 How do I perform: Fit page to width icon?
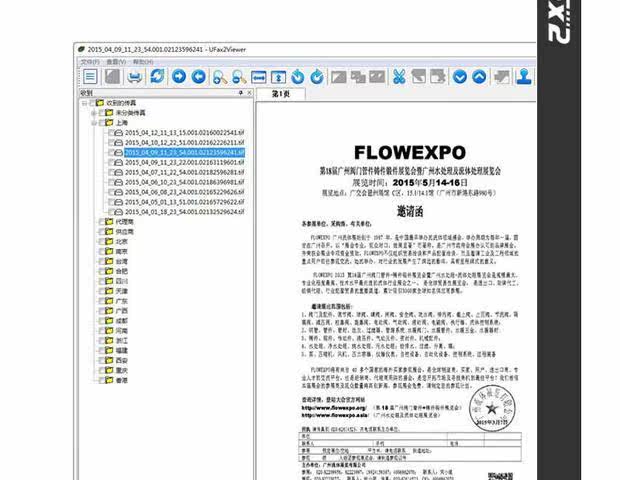259,77
